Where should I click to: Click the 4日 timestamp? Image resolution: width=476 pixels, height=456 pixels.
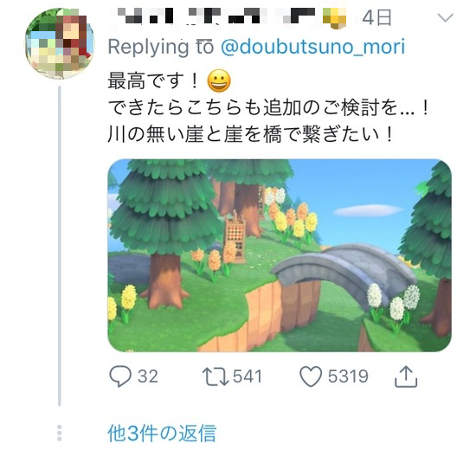(x=376, y=17)
